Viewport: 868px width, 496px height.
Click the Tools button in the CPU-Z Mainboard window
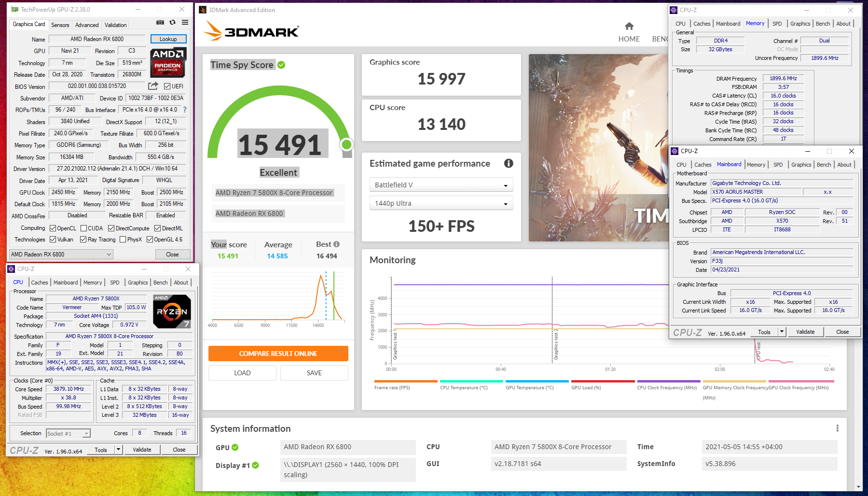coord(764,332)
